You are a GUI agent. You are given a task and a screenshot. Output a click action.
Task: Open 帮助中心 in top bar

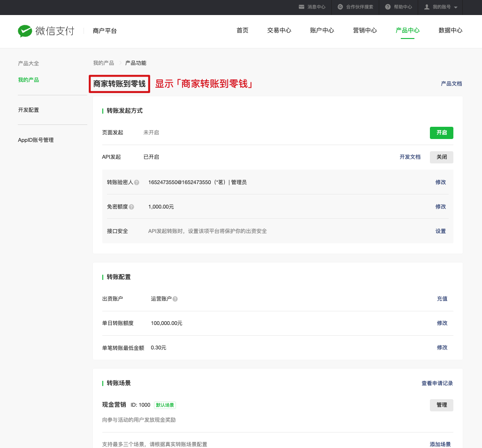pyautogui.click(x=403, y=7)
